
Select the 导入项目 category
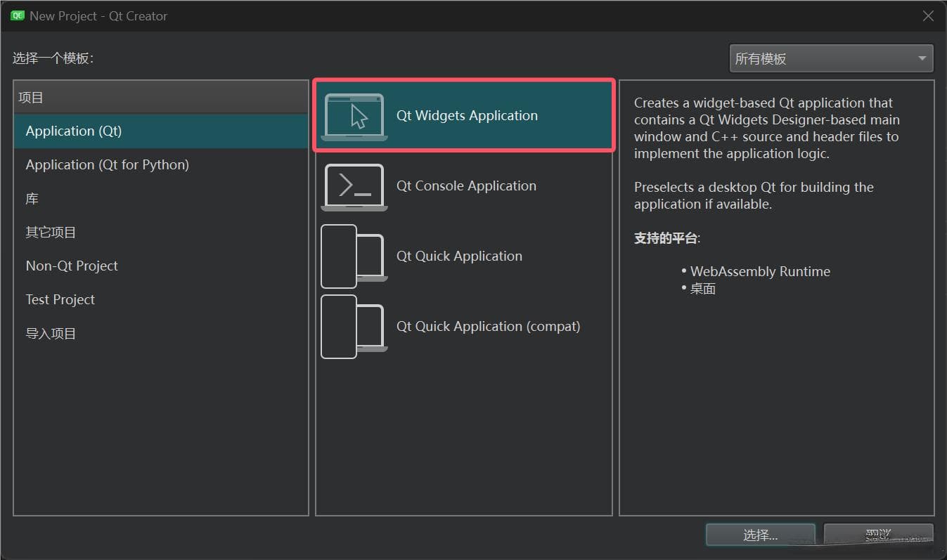(161, 334)
